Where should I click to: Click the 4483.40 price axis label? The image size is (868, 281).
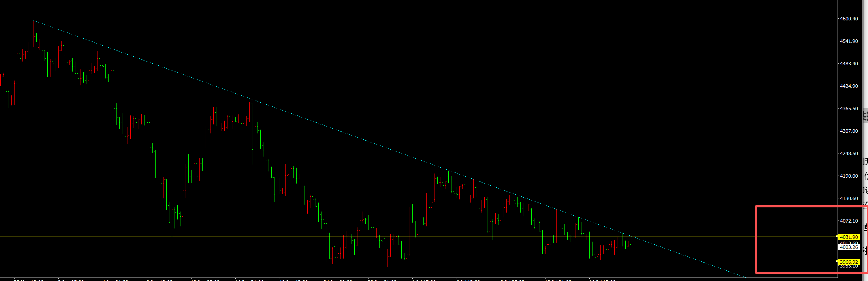[x=849, y=64]
